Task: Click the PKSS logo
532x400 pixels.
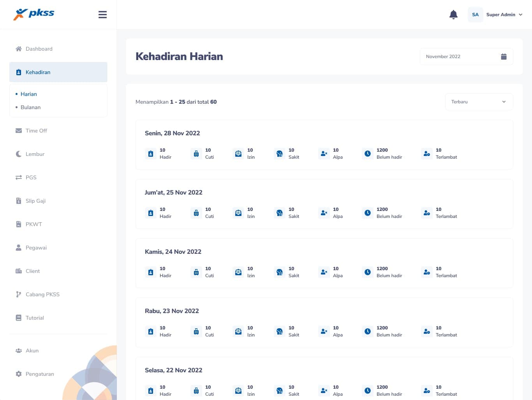Action: pyautogui.click(x=34, y=14)
